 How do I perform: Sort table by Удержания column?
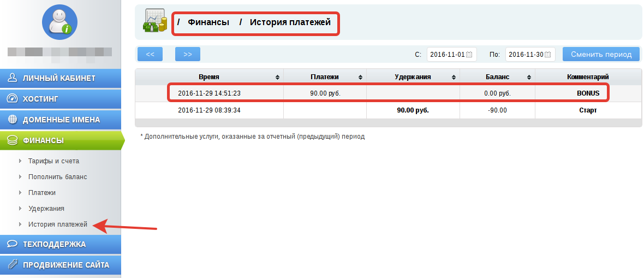click(x=454, y=78)
